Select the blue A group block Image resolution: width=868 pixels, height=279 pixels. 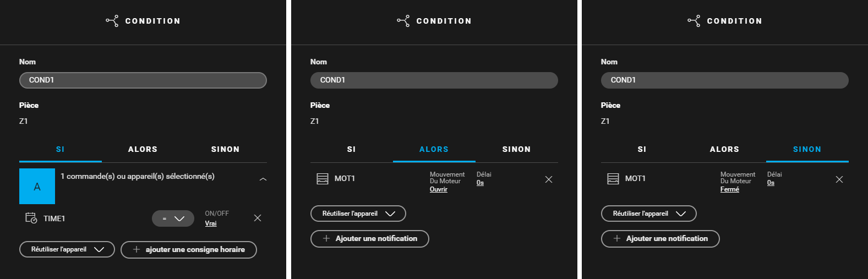(x=37, y=186)
